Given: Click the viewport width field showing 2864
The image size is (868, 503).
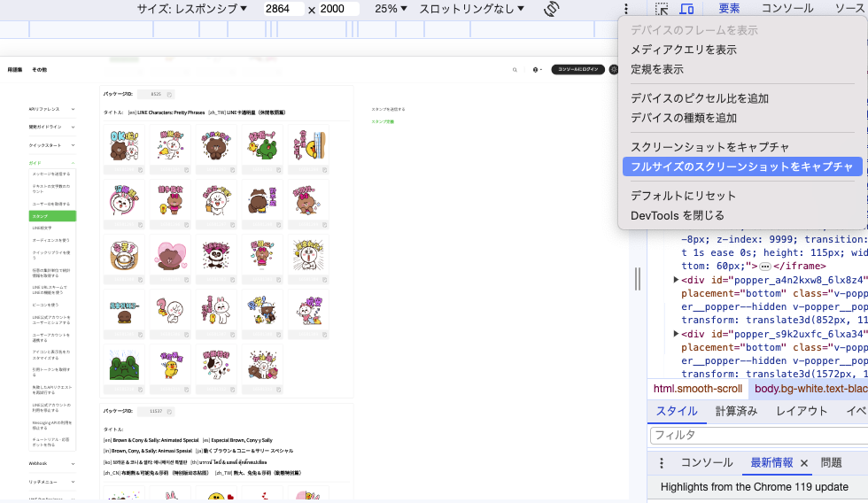Looking at the screenshot, I should (x=283, y=9).
